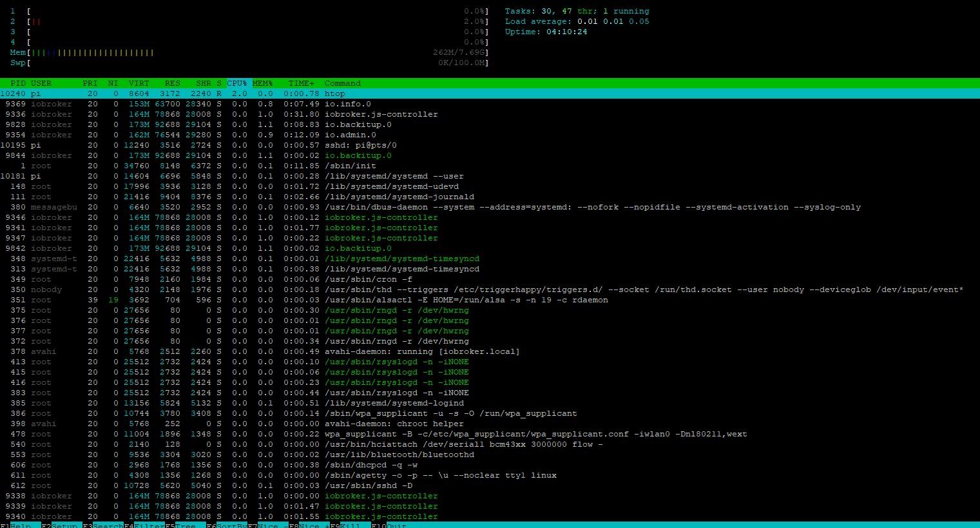The width and height of the screenshot is (980, 528).
Task: Select the highlighted htop process row
Action: click(x=490, y=93)
